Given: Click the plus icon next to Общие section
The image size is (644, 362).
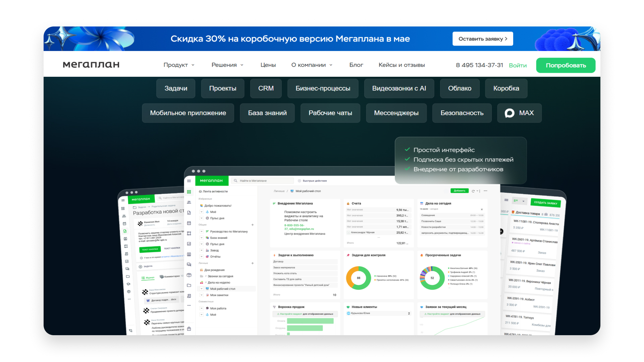Looking at the screenshot, I should (253, 225).
